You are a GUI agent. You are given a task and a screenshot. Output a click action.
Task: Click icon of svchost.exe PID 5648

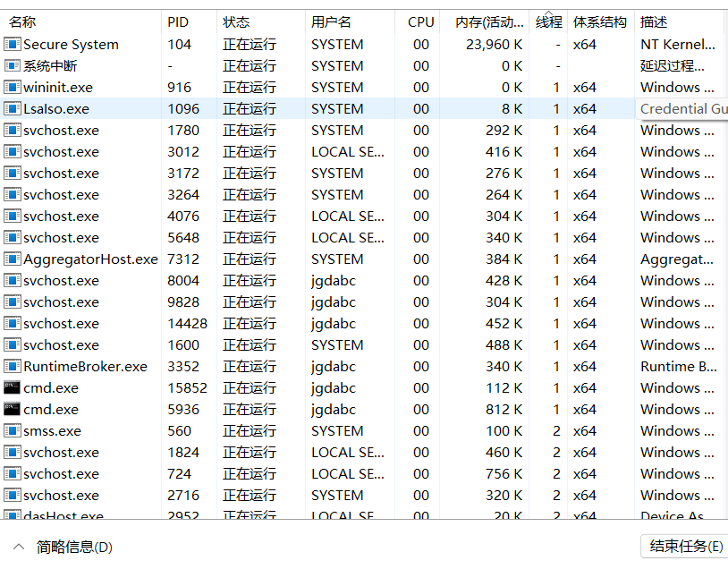[x=12, y=237]
